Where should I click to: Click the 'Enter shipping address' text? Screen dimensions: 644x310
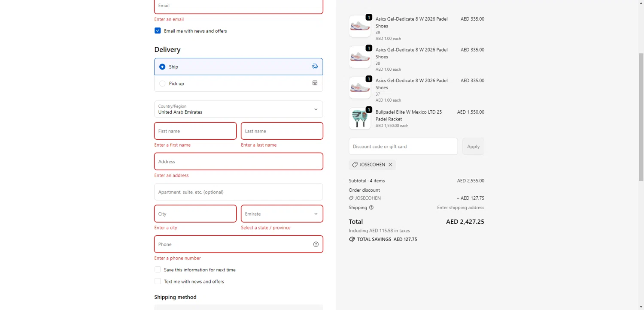point(461,208)
